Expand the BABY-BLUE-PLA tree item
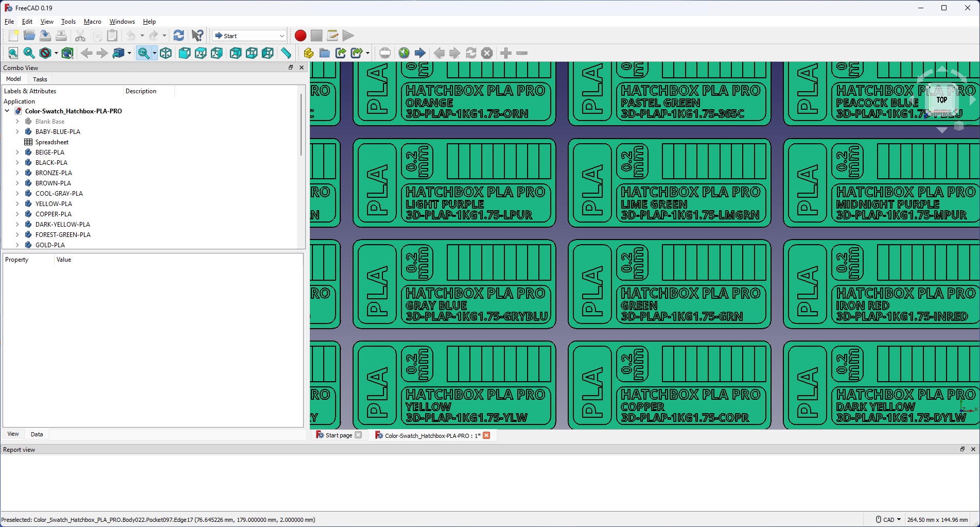Image resolution: width=980 pixels, height=527 pixels. point(17,131)
